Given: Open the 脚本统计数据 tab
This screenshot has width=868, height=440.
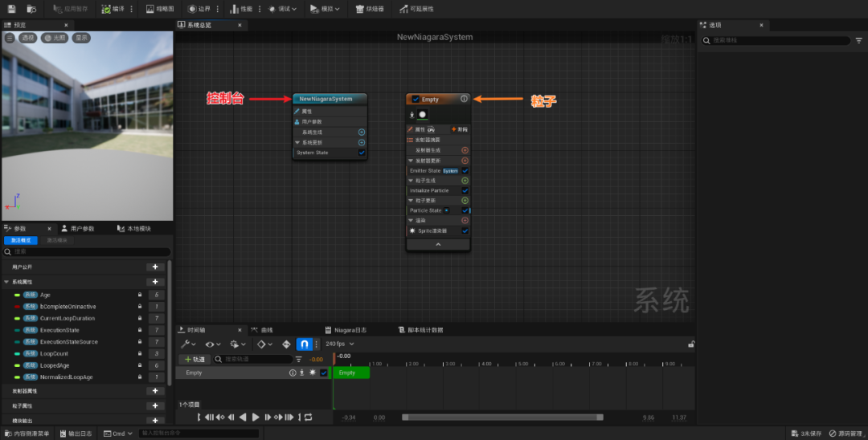Looking at the screenshot, I should pos(420,330).
